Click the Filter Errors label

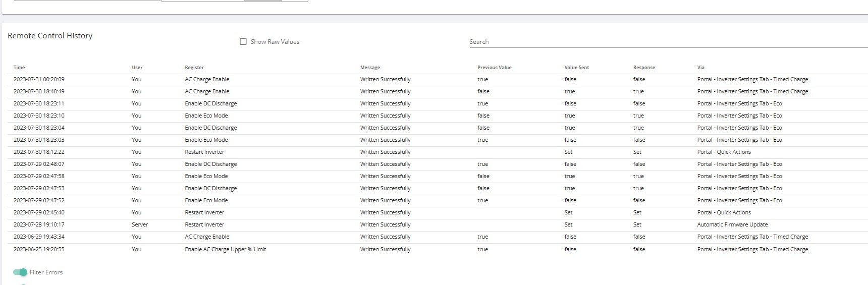click(46, 272)
